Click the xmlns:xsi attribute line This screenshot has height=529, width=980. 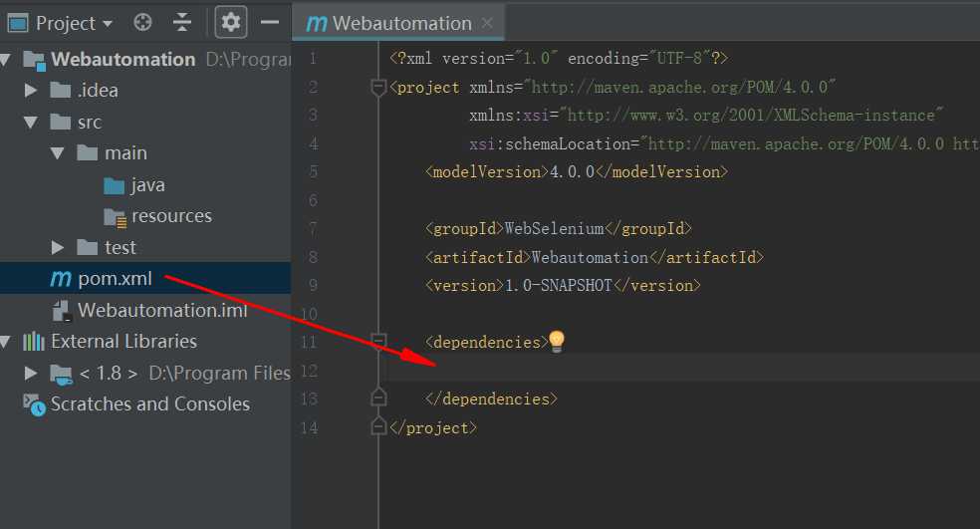(x=706, y=115)
